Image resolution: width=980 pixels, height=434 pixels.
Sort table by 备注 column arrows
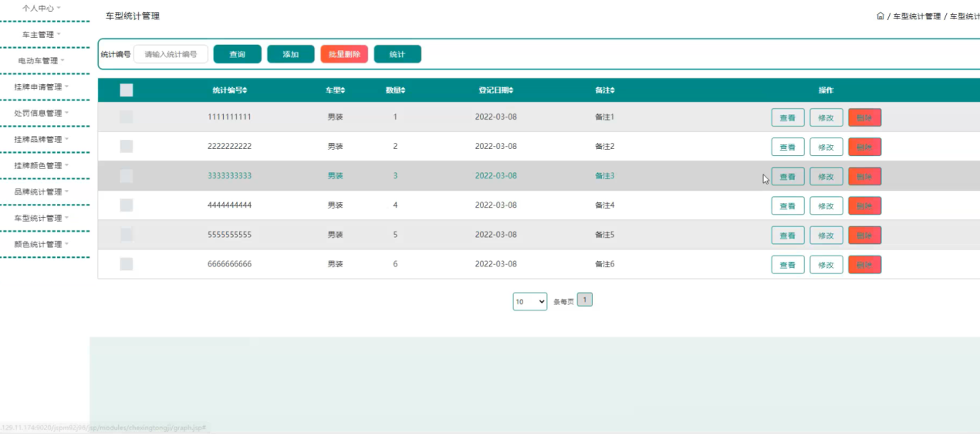coord(613,90)
